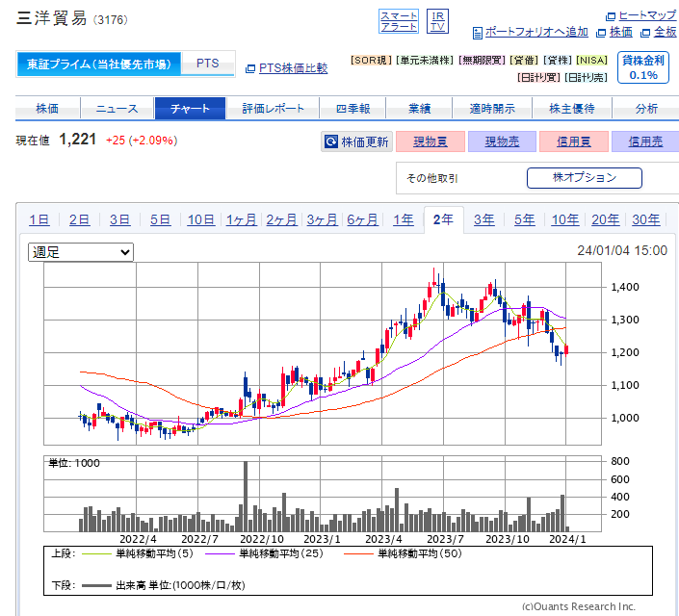Screen dimensions: 679x616
Task: Select the 10日 chart period
Action: tap(201, 219)
